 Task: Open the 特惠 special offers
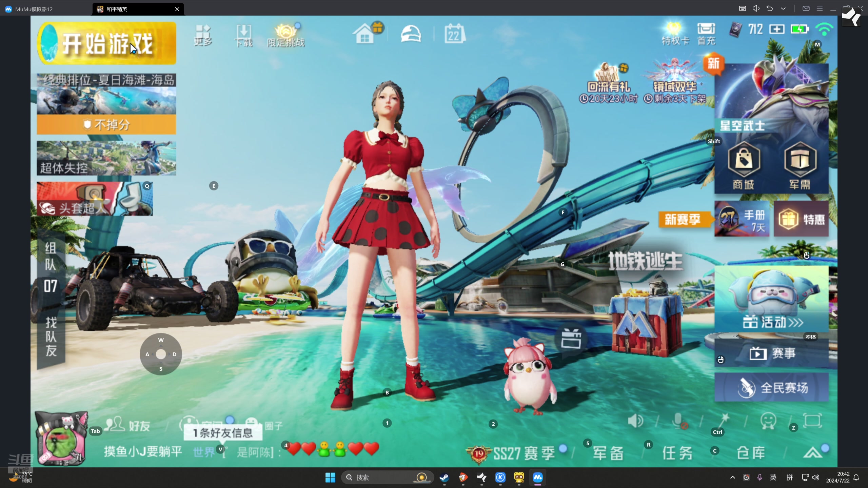[802, 219]
